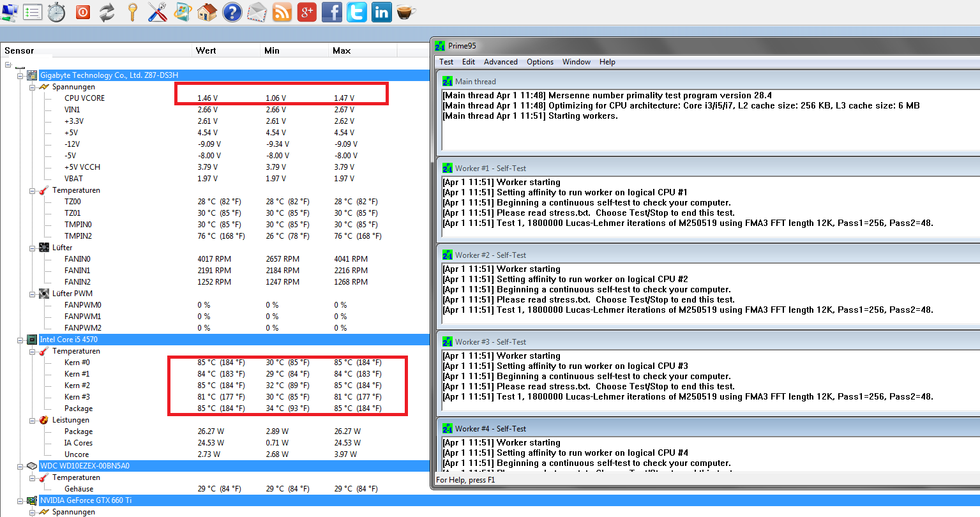Collapse the Lüfter fan speed group
Viewport: 980px width, 517px height.
[32, 248]
